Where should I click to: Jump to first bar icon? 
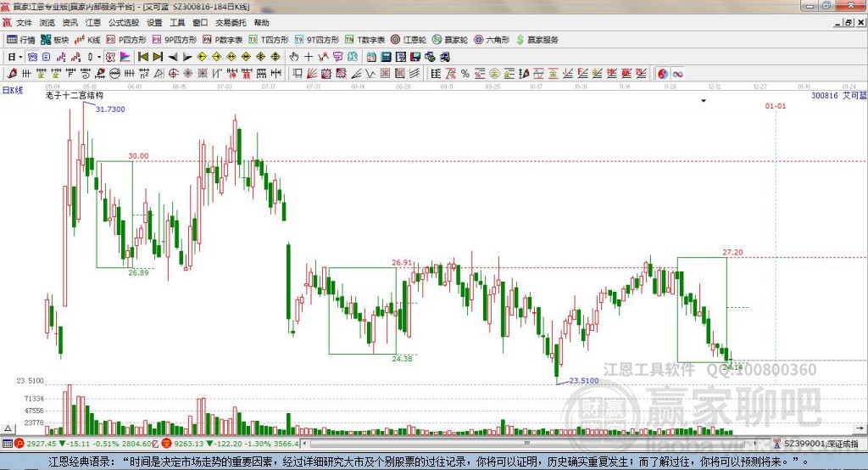142,57
